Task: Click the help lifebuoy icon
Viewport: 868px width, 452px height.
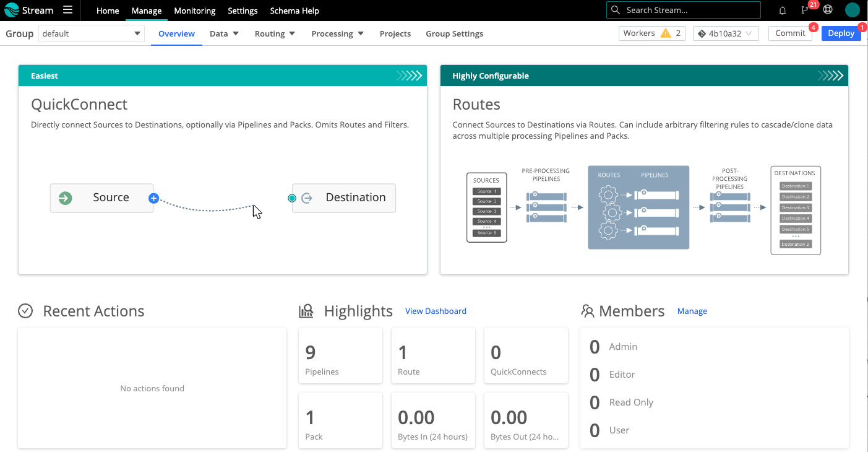Action: (828, 10)
